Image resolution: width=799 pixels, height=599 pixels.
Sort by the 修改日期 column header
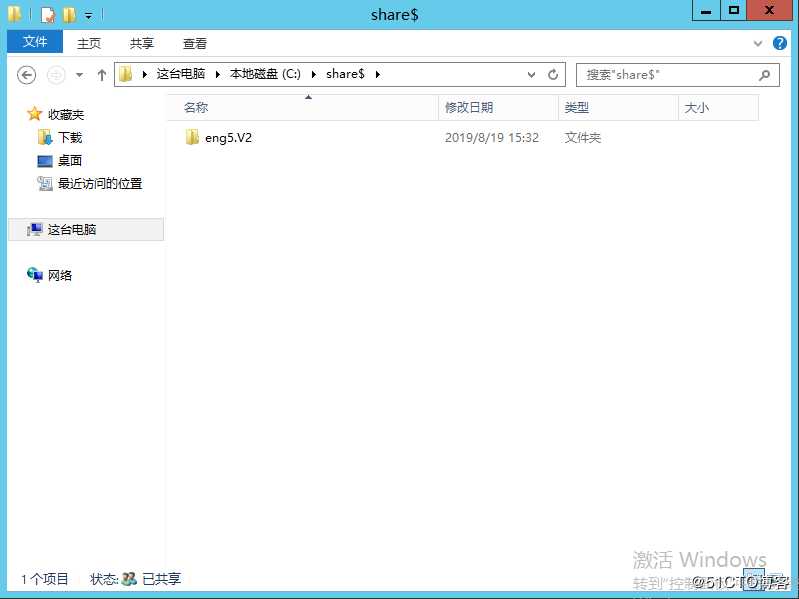[x=498, y=107]
